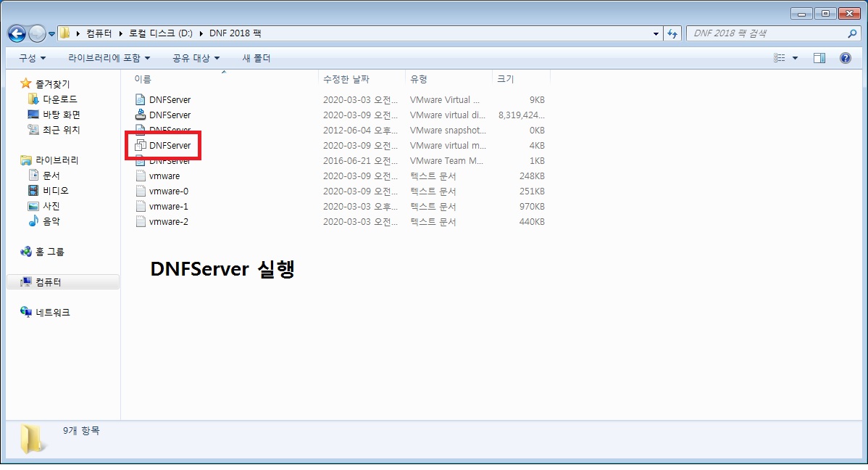Toggle the preview pane icon

point(819,58)
